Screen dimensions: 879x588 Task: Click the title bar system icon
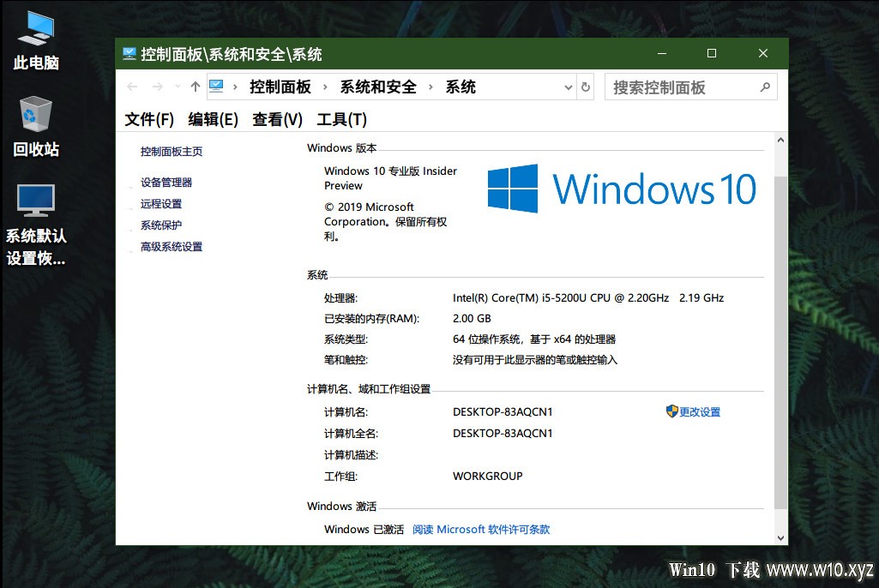(129, 53)
